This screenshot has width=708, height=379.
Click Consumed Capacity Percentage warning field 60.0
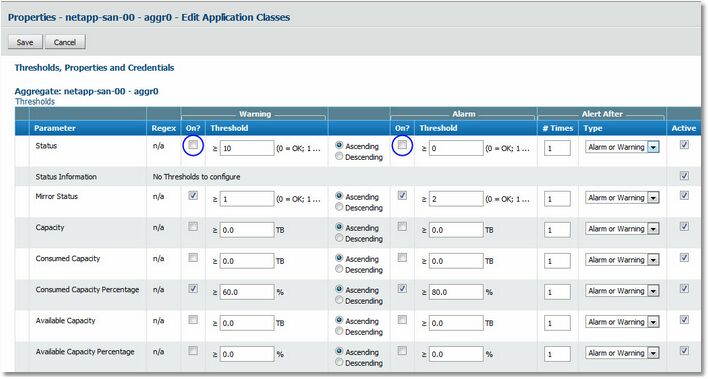(x=247, y=292)
